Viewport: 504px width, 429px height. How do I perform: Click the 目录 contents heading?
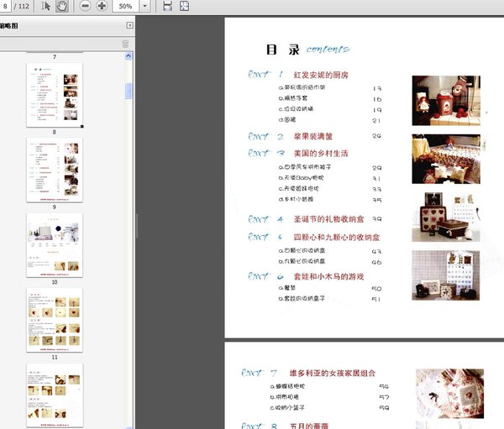pyautogui.click(x=307, y=50)
